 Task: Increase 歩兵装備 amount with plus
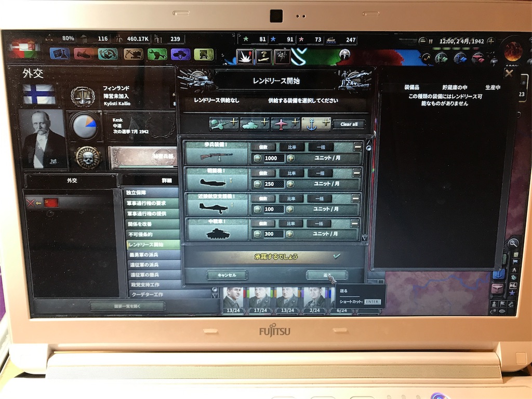point(291,158)
